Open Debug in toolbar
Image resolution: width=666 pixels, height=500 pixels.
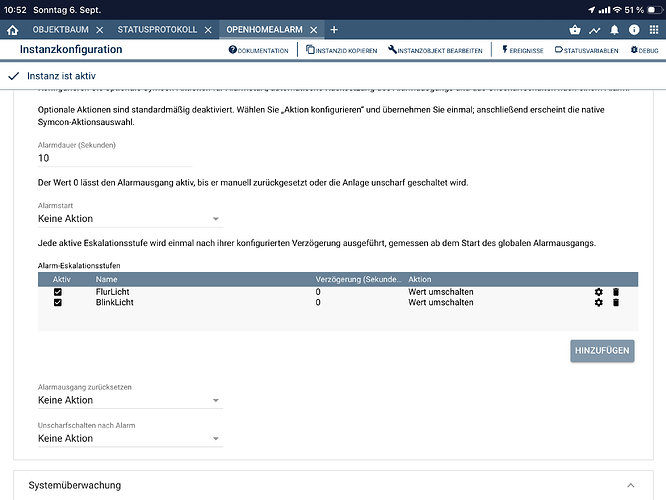644,50
